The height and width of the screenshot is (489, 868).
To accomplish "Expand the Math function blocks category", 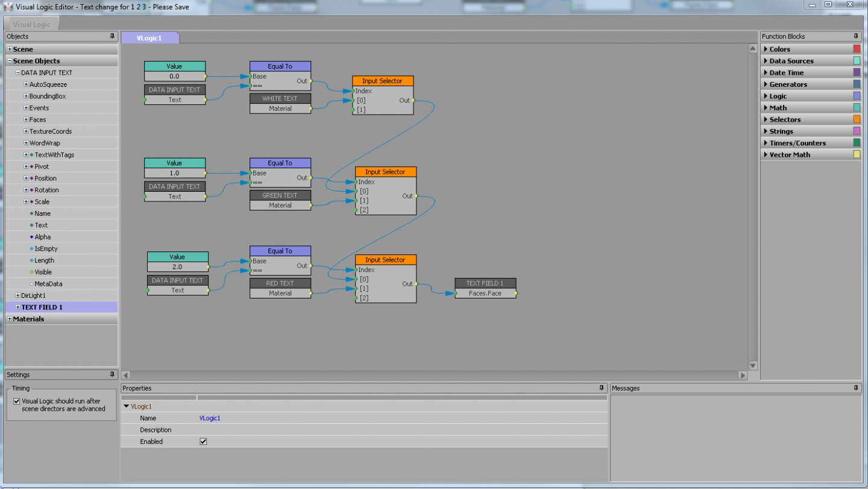I will click(x=766, y=108).
